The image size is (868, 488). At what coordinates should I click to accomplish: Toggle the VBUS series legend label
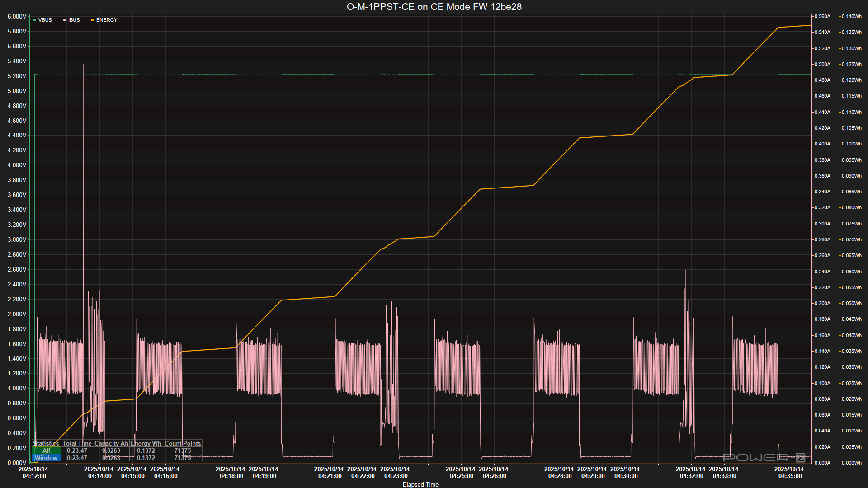pos(45,20)
